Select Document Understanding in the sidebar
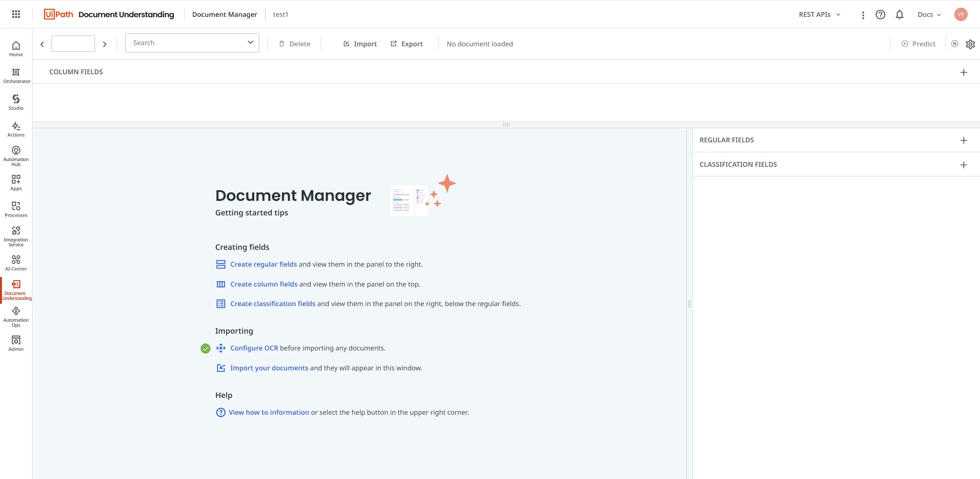 click(17, 290)
